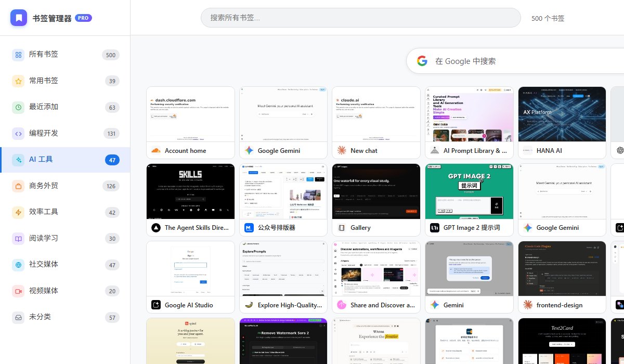The height and width of the screenshot is (364, 624).
Task: Click the pink favicon of Share and Discover
Action: (x=342, y=305)
